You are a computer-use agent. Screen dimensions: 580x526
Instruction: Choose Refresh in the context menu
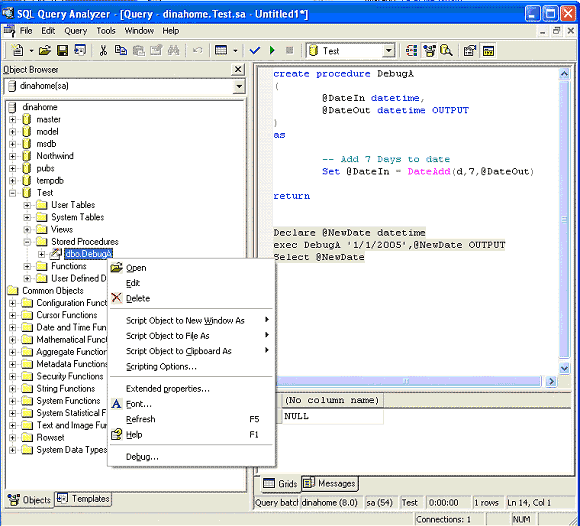(x=191, y=419)
